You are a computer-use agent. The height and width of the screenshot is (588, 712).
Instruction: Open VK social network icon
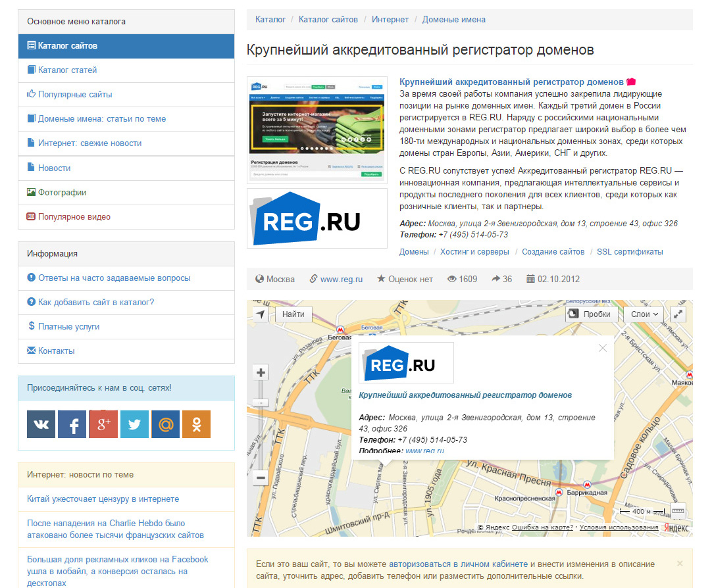click(x=41, y=424)
